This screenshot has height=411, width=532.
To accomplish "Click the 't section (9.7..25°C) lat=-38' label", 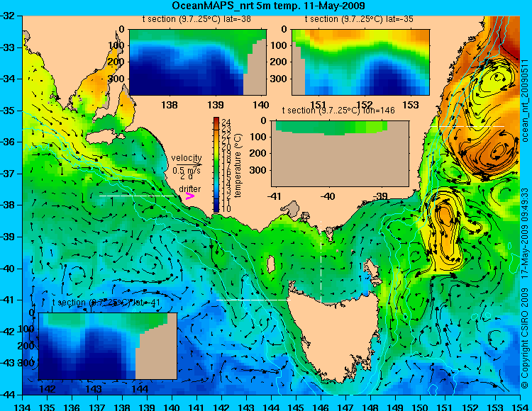I will 196,19.
